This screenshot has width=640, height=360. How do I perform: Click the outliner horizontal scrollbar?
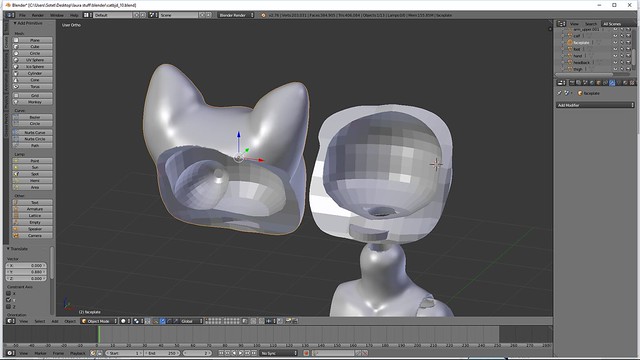pos(584,75)
